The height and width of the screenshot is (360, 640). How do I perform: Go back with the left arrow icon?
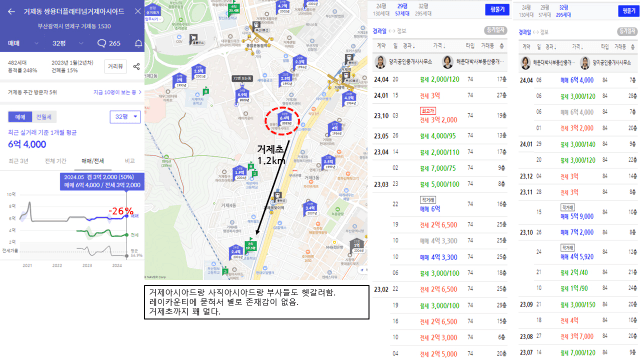[11, 11]
